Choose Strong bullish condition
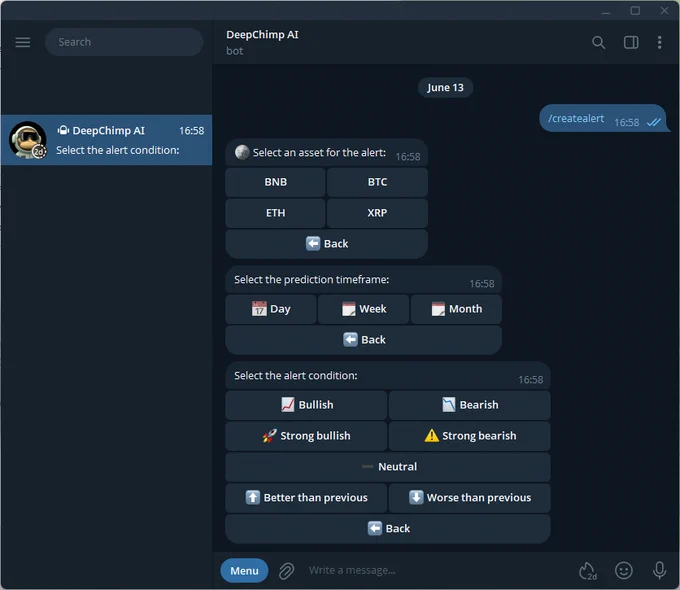The image size is (680, 590). 306,436
